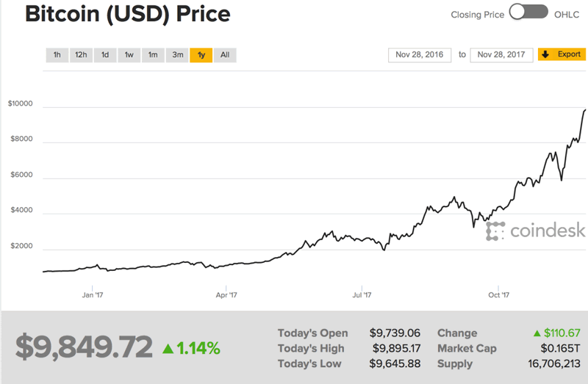Select the 12h time range

click(x=81, y=55)
